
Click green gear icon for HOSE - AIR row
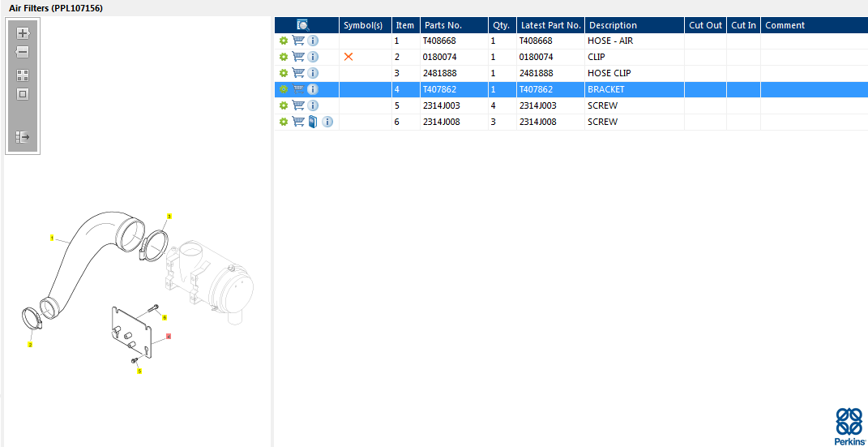tap(284, 41)
